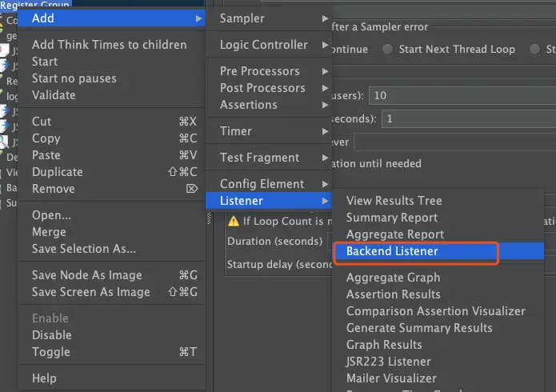Pick Aggregate Report from the submenu
This screenshot has width=556, height=392.
394,234
